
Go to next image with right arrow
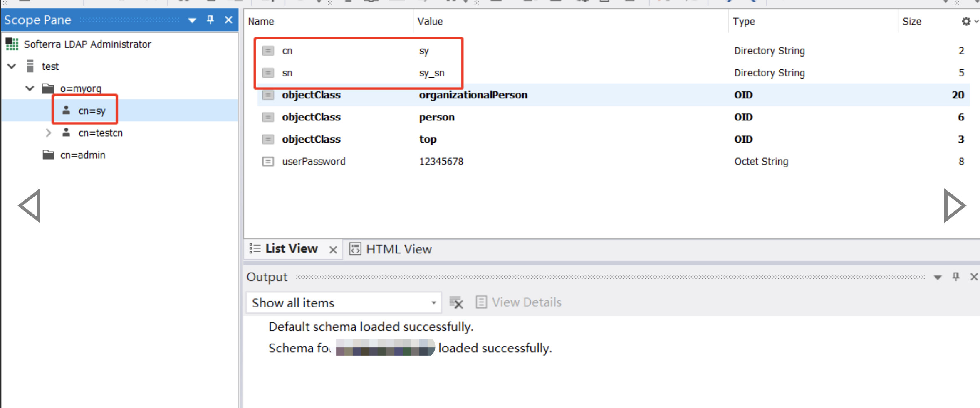(954, 206)
